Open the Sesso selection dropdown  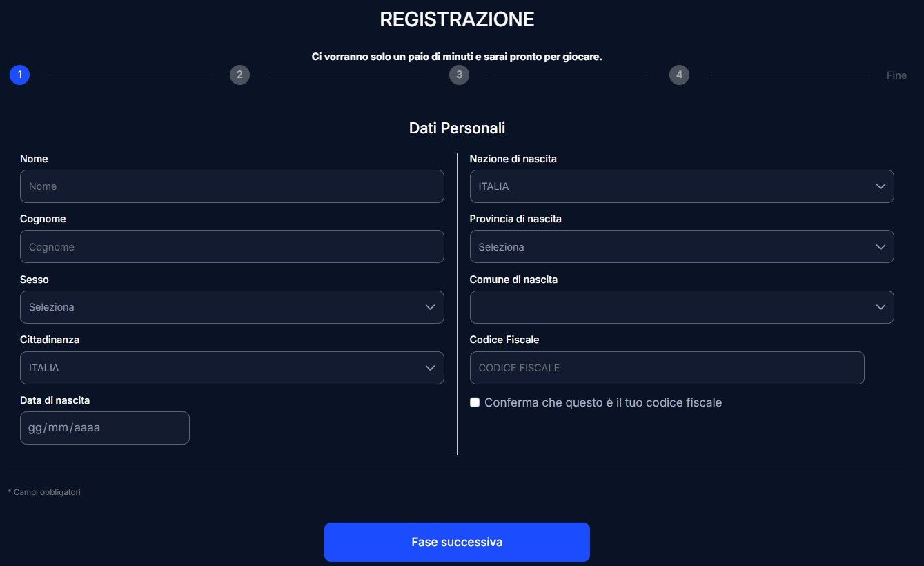[x=232, y=307]
